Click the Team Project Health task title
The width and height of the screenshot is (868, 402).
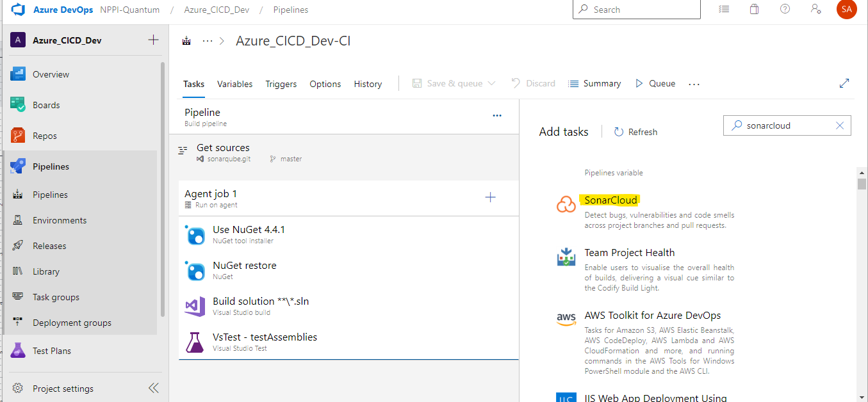(x=630, y=253)
